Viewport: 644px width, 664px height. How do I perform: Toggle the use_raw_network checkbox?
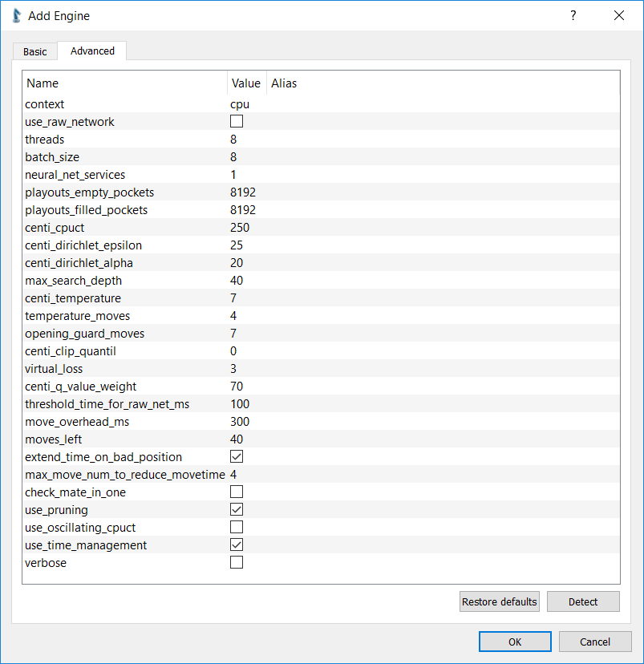(237, 122)
